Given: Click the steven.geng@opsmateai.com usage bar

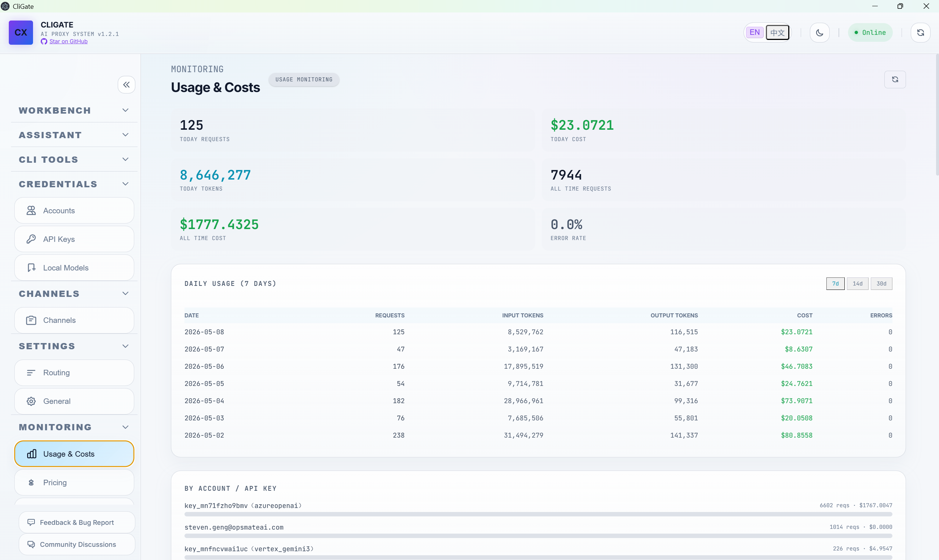Looking at the screenshot, I should click(x=538, y=536).
